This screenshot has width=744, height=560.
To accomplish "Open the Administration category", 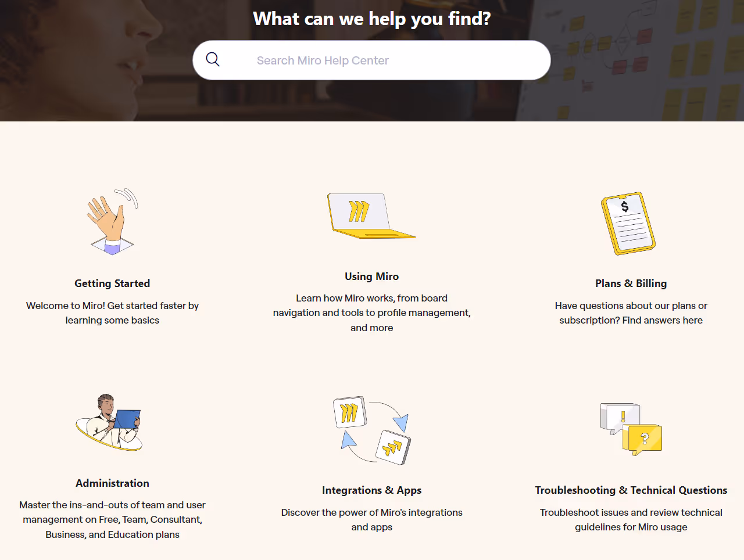I will pyautogui.click(x=112, y=483).
